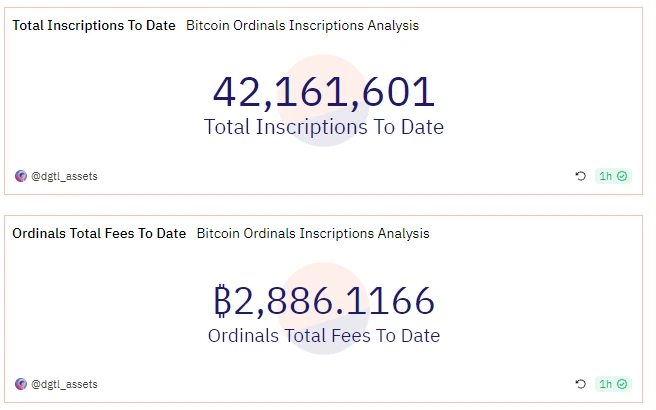Viewport: 656px width, 410px height.
Task: Visit @dgtl_assets profile from Total Inscriptions panel
Action: (x=64, y=176)
